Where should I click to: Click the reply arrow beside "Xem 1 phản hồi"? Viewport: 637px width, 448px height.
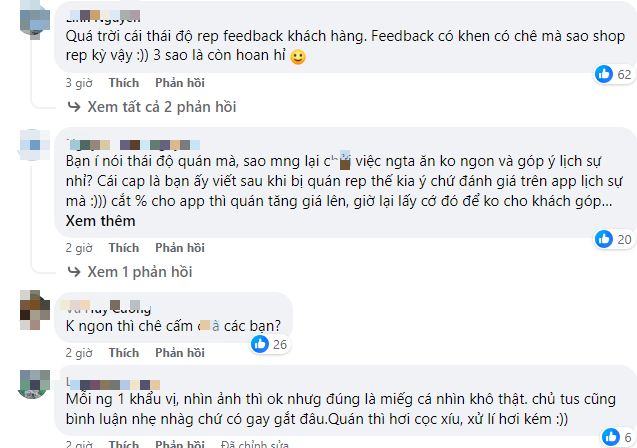(x=74, y=271)
